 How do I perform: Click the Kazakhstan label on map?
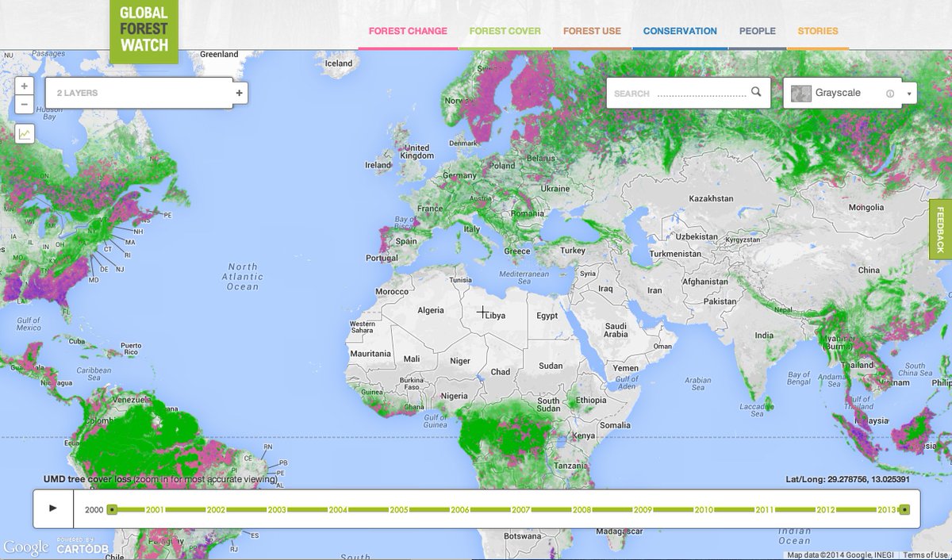[712, 198]
